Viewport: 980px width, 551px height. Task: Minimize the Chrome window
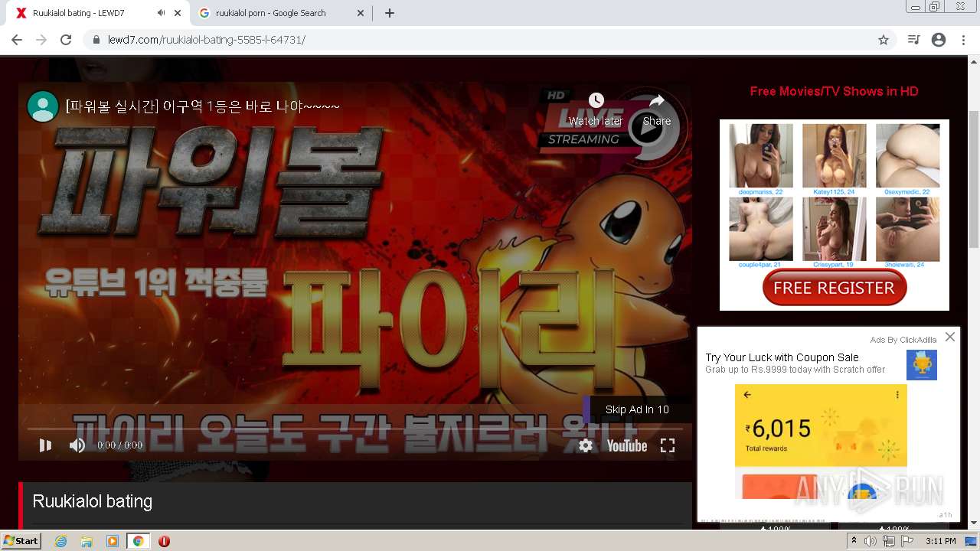(915, 7)
